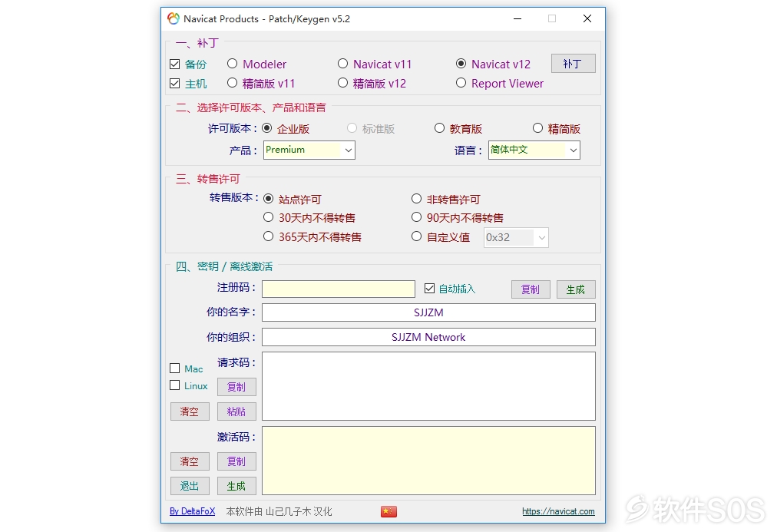Click the 注册码 serial key field
777x532 pixels.
click(x=339, y=289)
